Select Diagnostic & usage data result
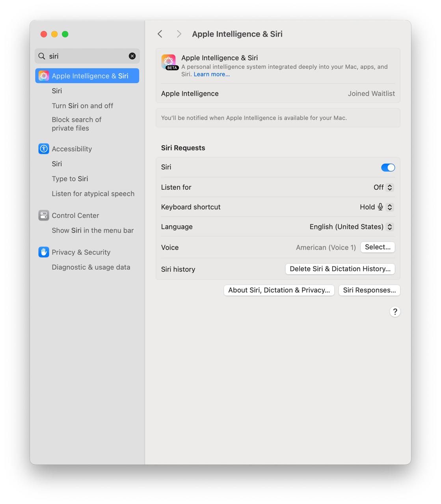Image resolution: width=441 pixels, height=504 pixels. pyautogui.click(x=91, y=267)
